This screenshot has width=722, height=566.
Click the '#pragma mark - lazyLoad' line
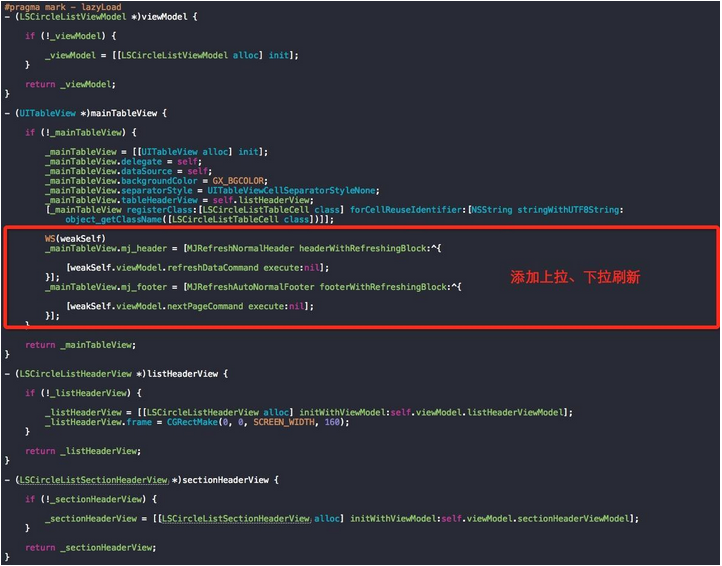[x=63, y=7]
